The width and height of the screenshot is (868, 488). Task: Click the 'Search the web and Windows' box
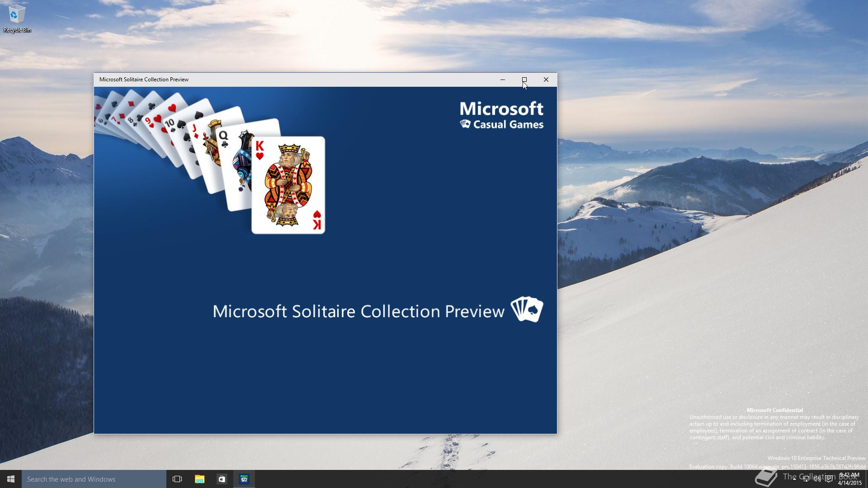pos(94,479)
